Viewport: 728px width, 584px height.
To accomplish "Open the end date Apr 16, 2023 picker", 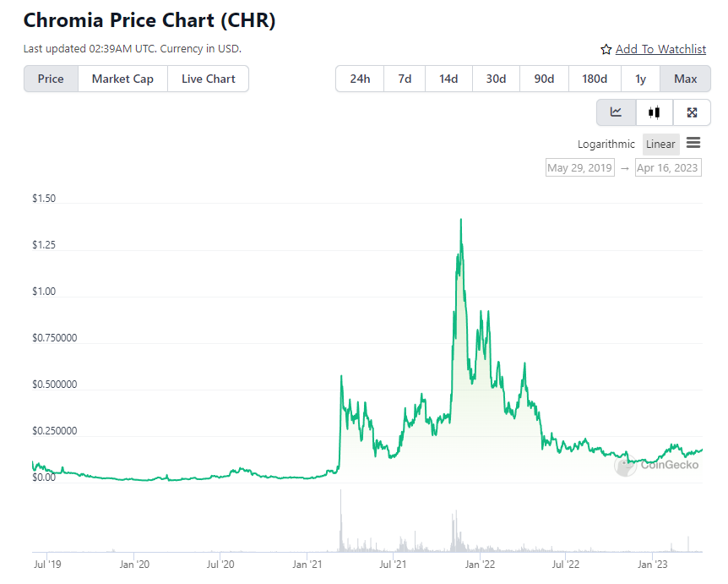I will coord(667,168).
